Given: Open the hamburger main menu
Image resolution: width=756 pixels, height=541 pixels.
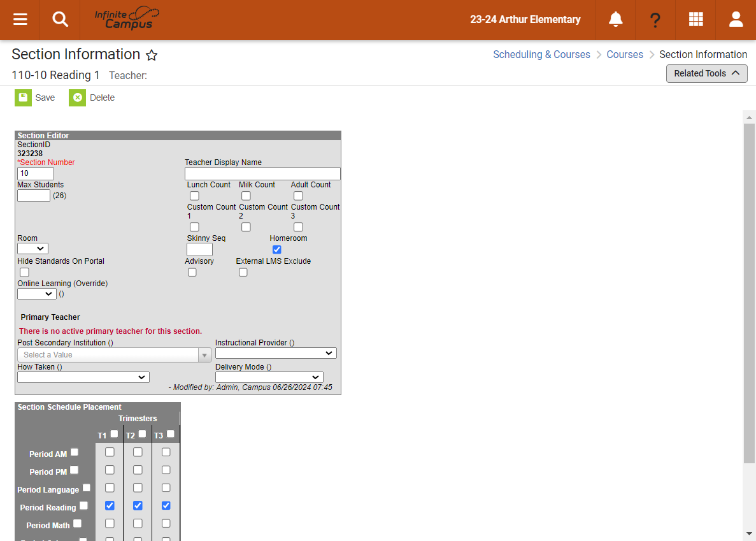Looking at the screenshot, I should click(x=20, y=19).
